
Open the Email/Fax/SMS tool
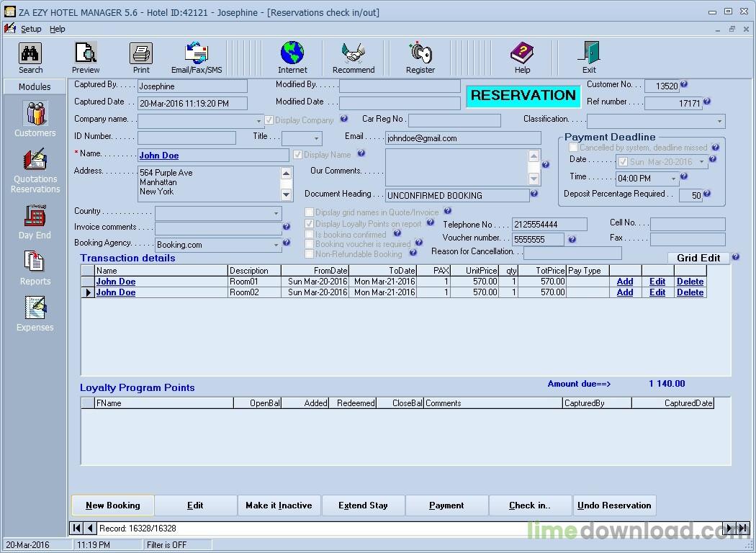point(195,57)
